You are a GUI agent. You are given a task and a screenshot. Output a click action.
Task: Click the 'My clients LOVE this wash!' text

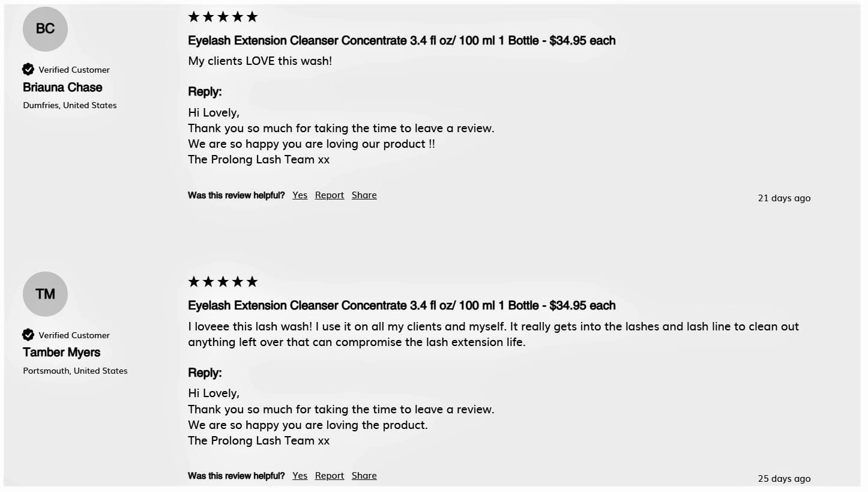pyautogui.click(x=260, y=61)
